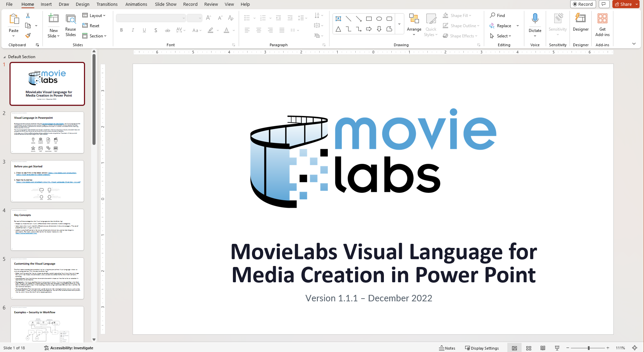Align text to center
Viewport: 644px width, 352px height.
pos(259,30)
